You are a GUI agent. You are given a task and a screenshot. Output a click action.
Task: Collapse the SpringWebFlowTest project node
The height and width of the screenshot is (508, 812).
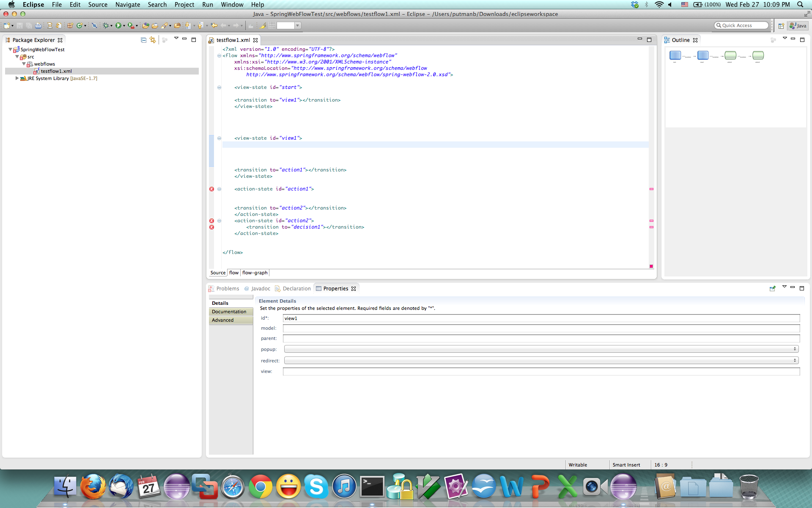pyautogui.click(x=10, y=50)
